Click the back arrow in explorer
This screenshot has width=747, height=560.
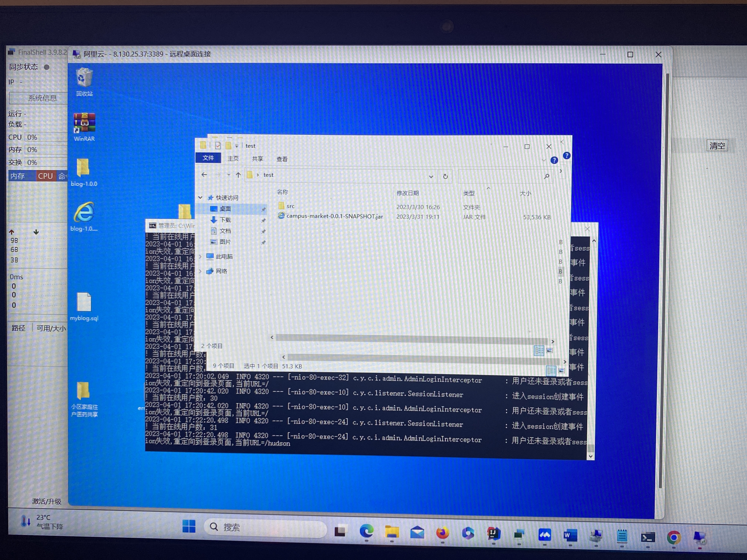point(204,175)
